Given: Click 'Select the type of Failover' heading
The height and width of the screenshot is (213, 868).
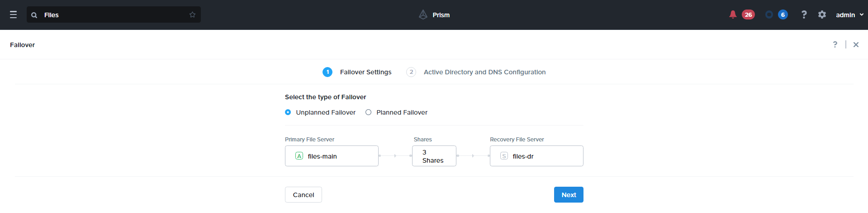Looking at the screenshot, I should 326,97.
